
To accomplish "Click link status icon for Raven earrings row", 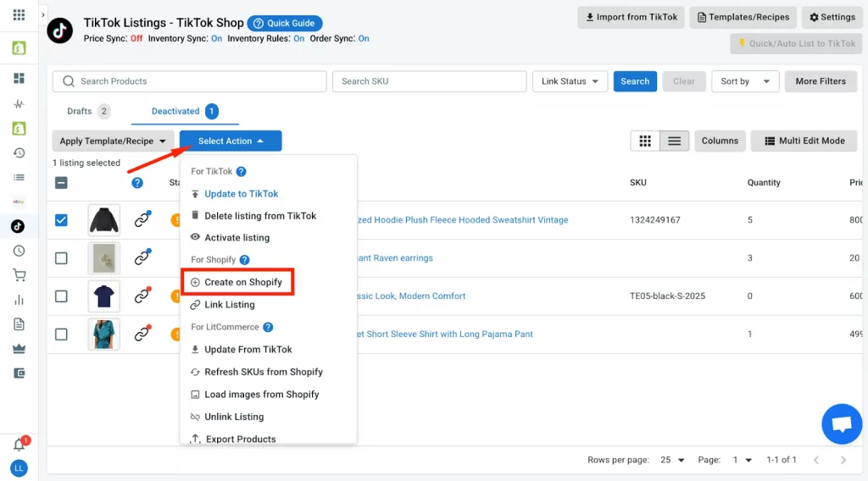I will click(142, 257).
